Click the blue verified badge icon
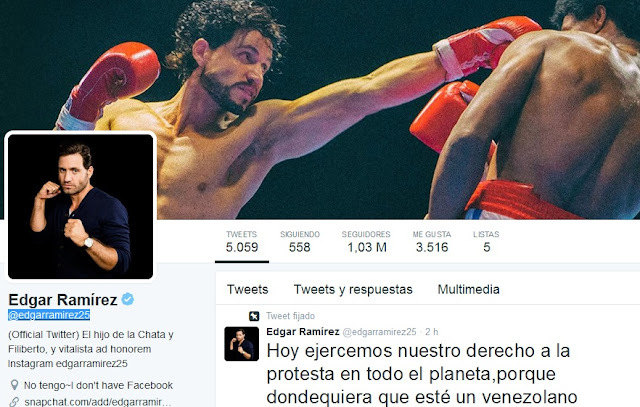Screen dimensions: 640x407 click(x=128, y=299)
